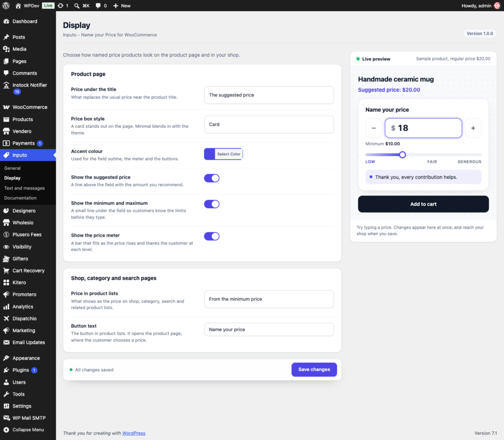504x440 pixels.
Task: Click the Pages icon in sidebar
Action: (x=6, y=61)
